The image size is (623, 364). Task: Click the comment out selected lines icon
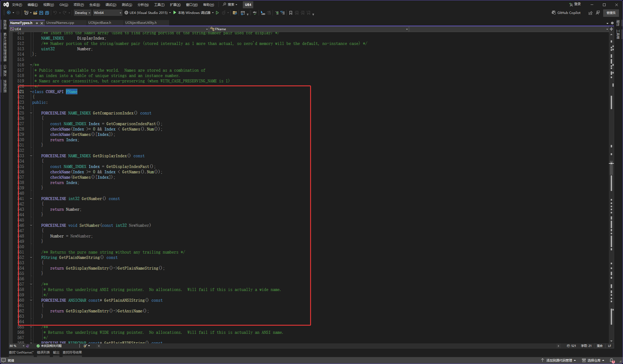[277, 13]
